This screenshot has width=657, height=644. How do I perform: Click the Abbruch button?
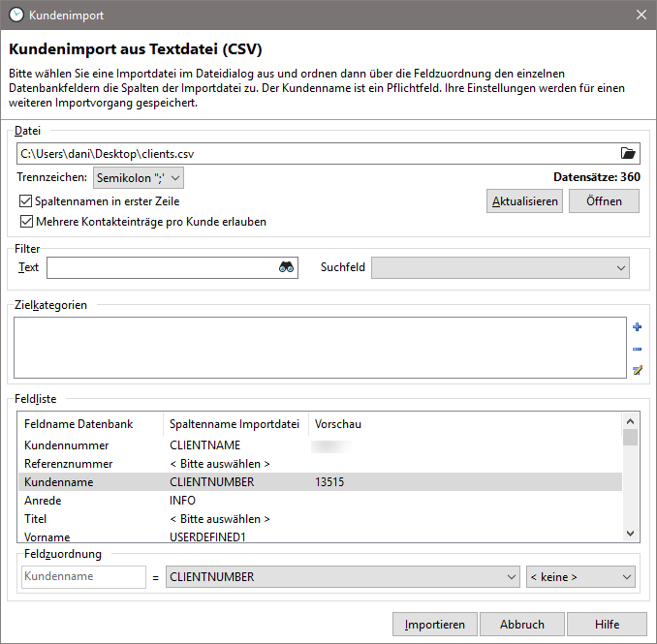pos(519,625)
